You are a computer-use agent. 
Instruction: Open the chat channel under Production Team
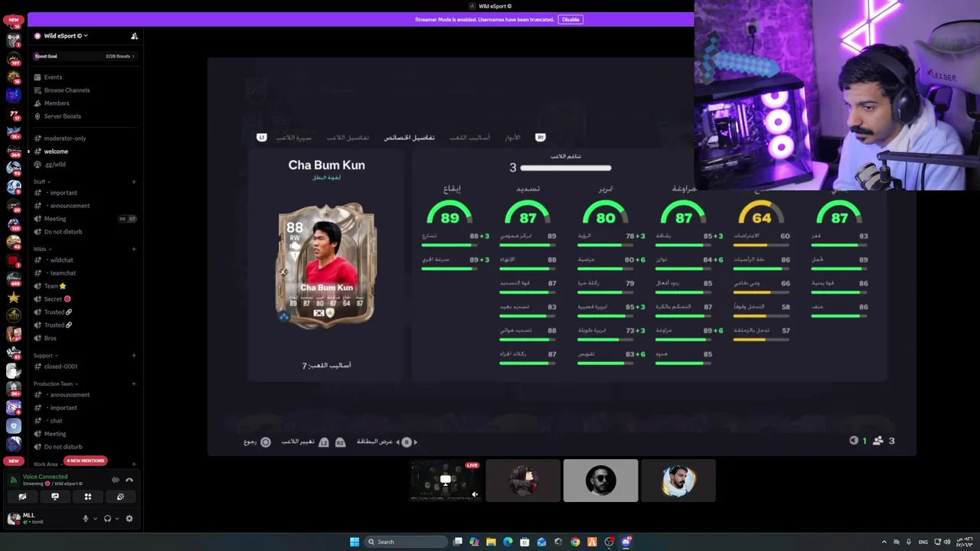point(57,421)
